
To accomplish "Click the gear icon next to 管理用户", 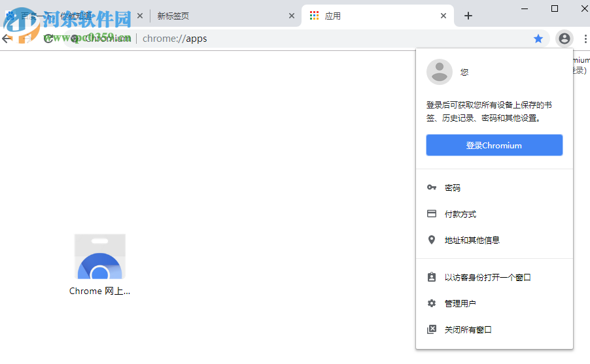I will (432, 303).
